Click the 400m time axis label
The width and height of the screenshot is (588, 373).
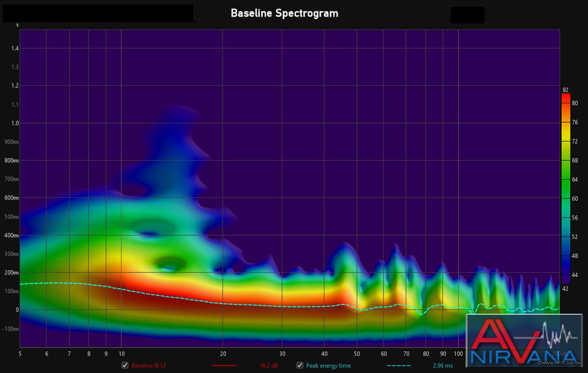click(x=11, y=235)
